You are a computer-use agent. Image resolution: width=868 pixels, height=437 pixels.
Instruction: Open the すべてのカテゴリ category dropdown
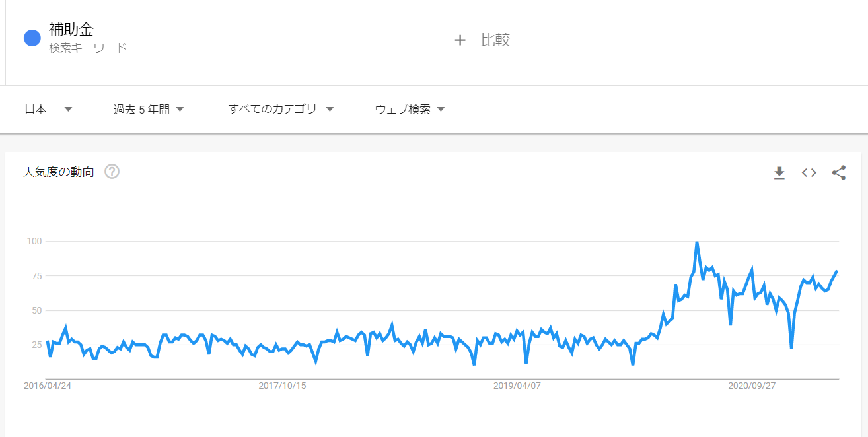pos(281,110)
